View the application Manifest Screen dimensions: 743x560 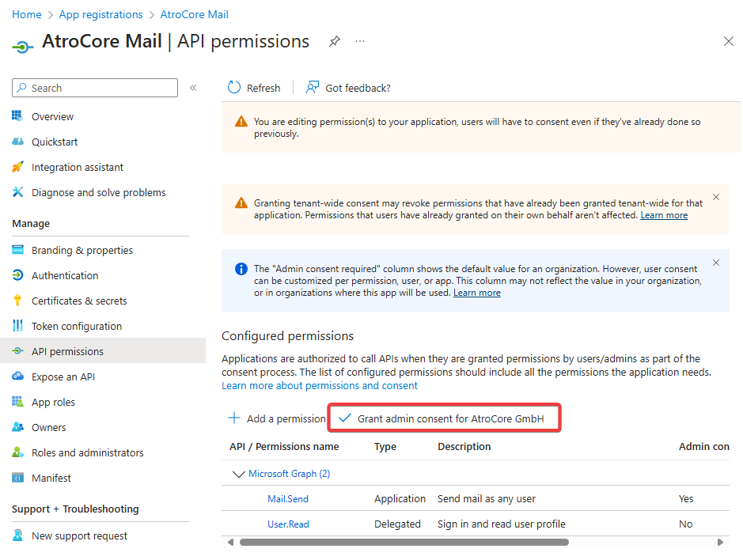pos(53,478)
